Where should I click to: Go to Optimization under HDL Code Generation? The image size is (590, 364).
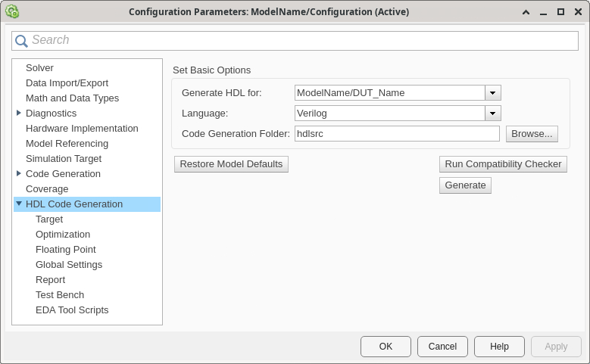point(63,235)
